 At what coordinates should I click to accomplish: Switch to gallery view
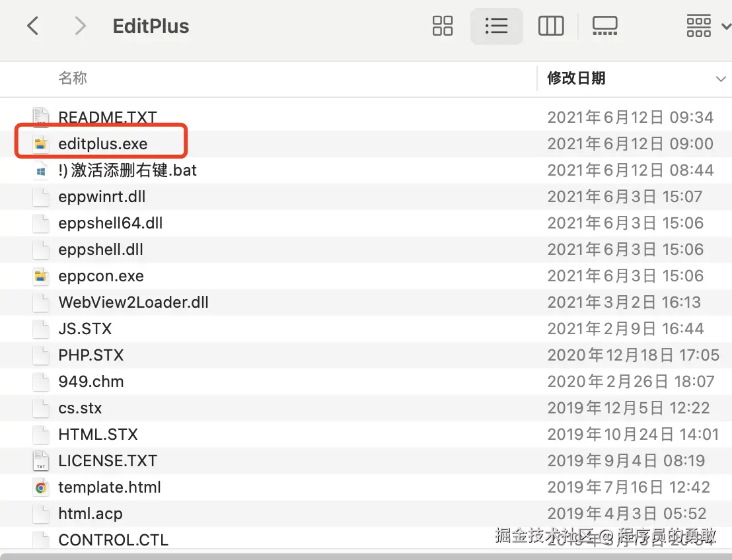tap(605, 26)
